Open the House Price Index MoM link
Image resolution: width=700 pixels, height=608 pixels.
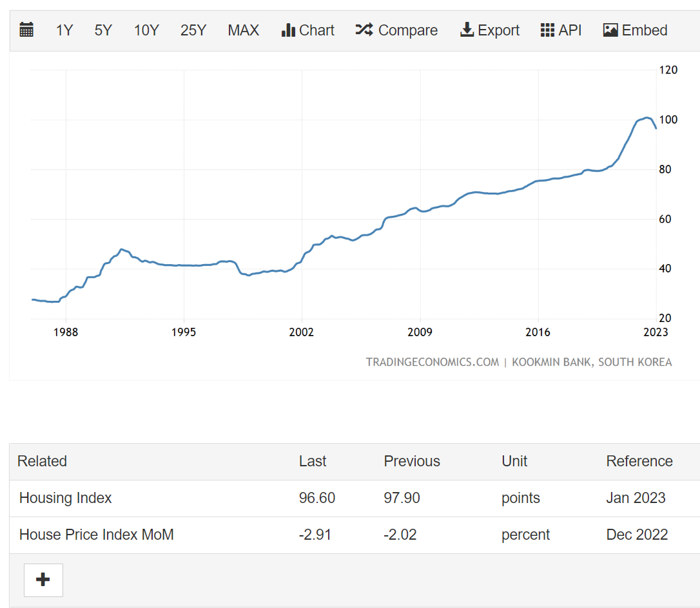97,535
